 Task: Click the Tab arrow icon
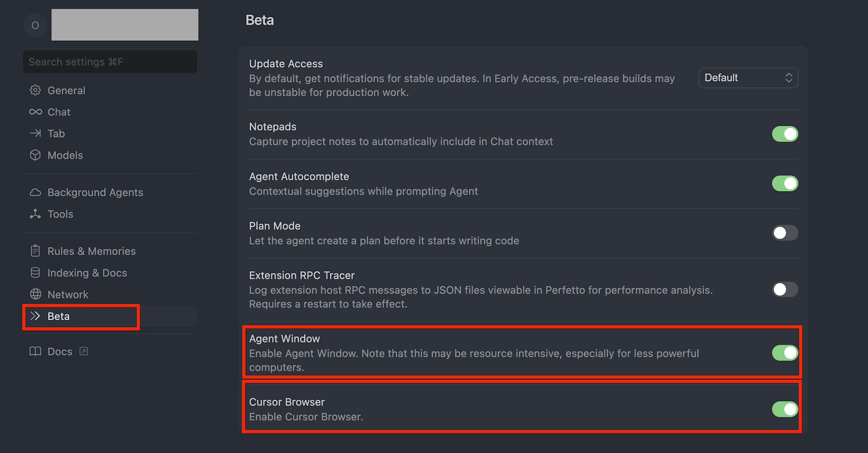[x=35, y=133]
